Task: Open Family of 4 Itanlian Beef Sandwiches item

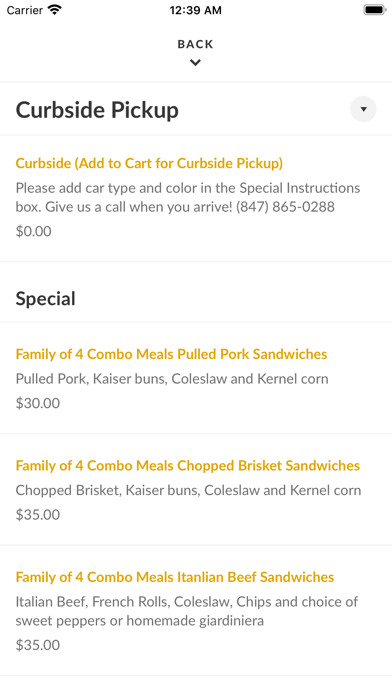Action: 175,577
